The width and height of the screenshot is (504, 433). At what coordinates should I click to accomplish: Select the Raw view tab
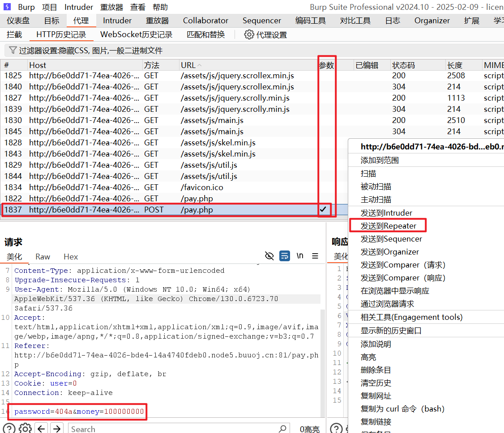point(43,257)
